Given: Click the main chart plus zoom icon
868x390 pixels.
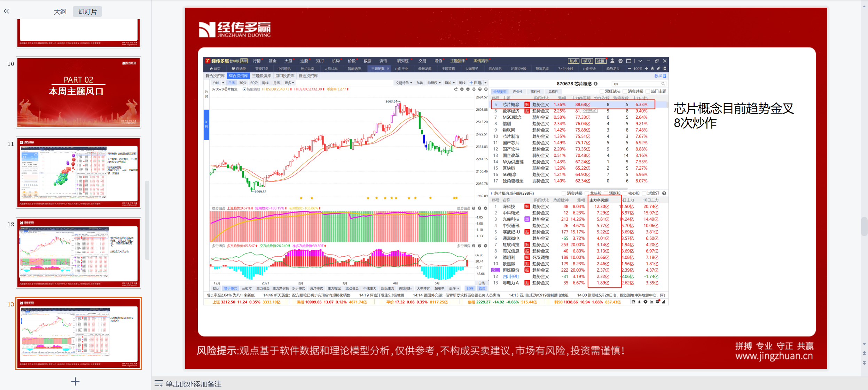Looking at the screenshot, I should tap(462, 89).
